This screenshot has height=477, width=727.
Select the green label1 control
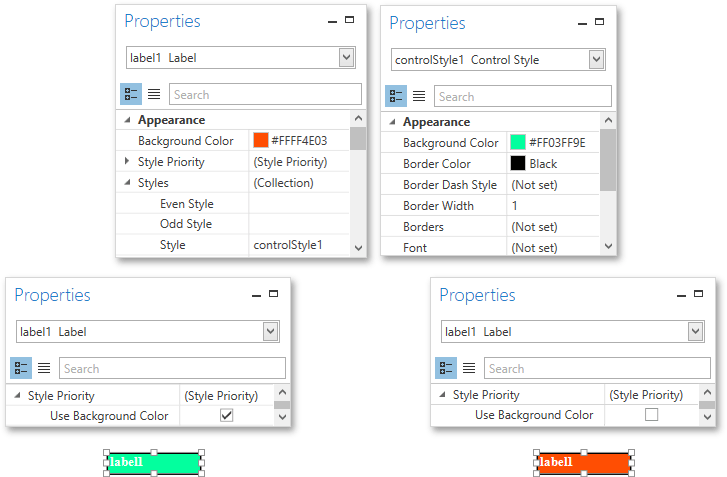coord(153,463)
